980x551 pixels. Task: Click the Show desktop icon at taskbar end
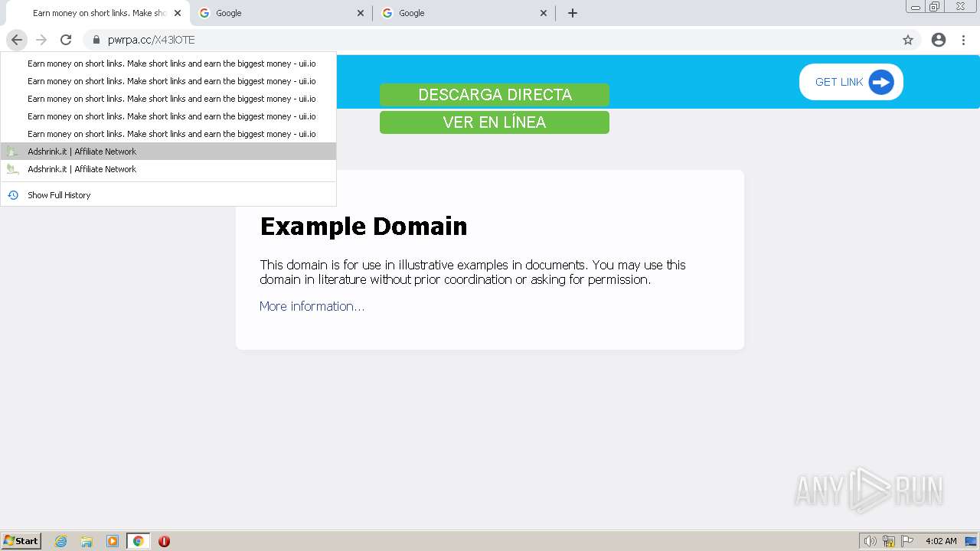click(971, 541)
